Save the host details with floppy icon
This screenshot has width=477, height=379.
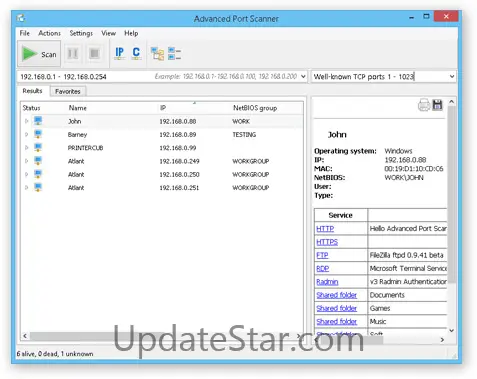click(x=437, y=105)
